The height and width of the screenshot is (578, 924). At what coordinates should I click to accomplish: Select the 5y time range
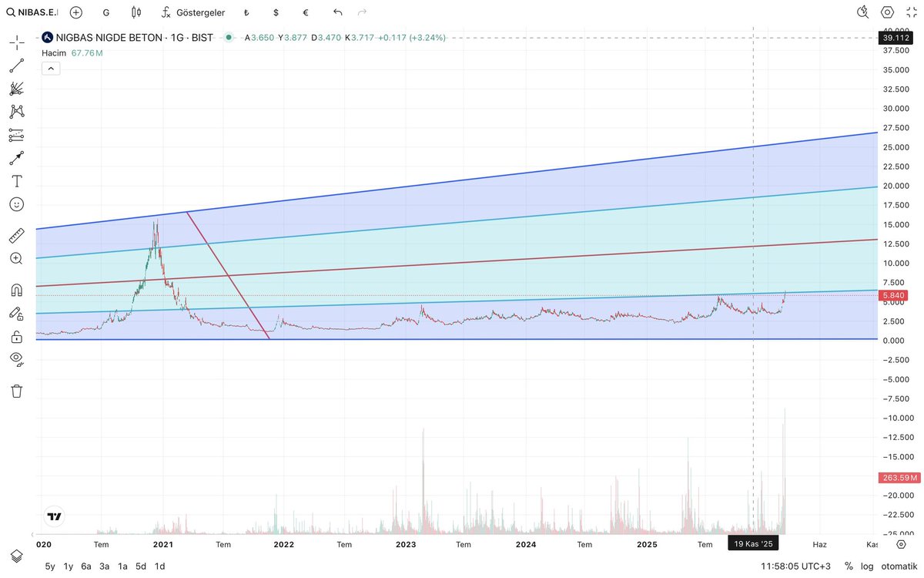(50, 566)
